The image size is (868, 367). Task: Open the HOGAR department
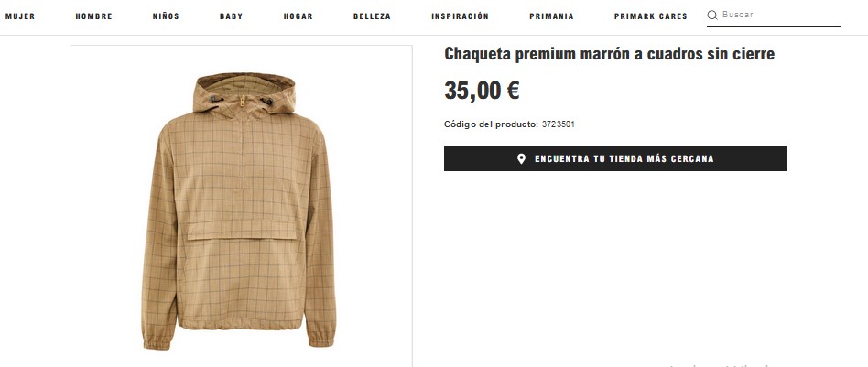(298, 16)
